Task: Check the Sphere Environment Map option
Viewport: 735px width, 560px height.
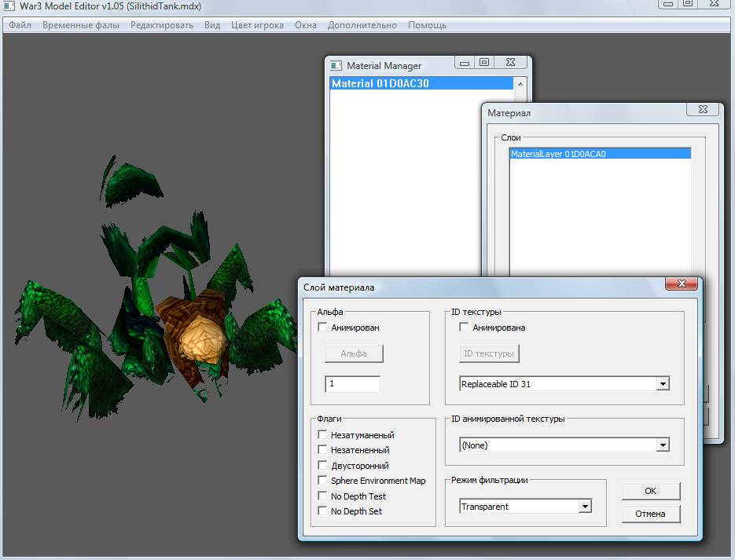Action: pos(322,481)
